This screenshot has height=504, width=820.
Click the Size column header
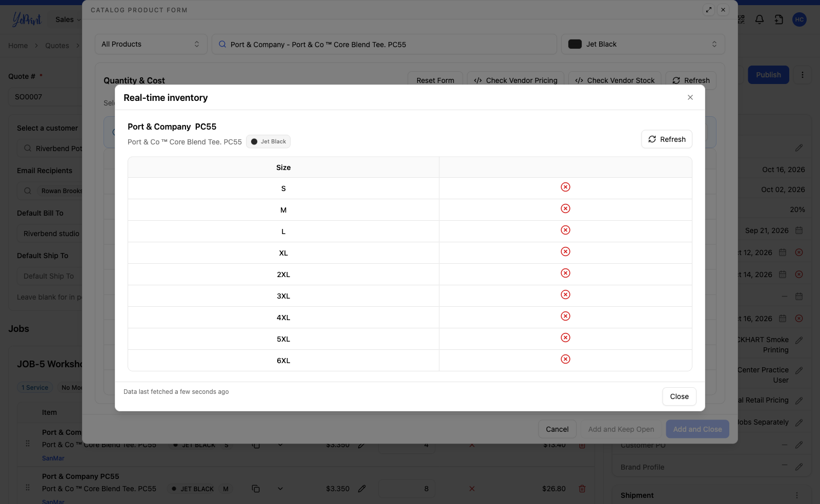click(x=283, y=167)
